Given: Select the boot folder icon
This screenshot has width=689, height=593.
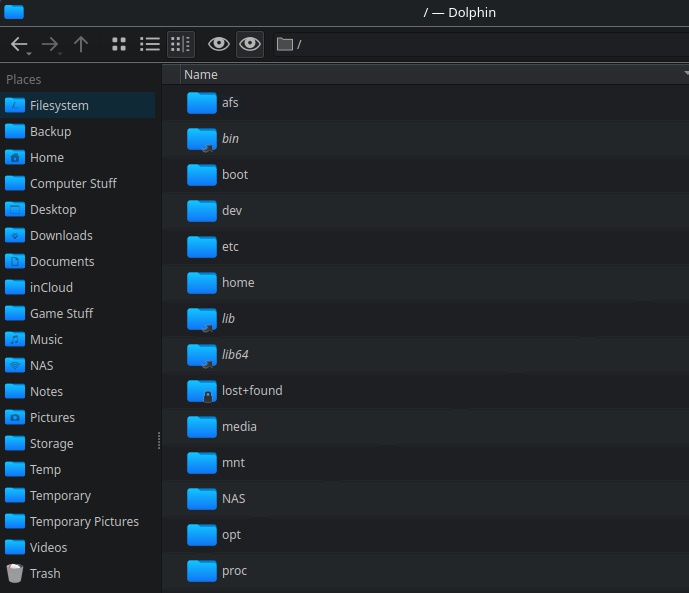Looking at the screenshot, I should point(202,175).
